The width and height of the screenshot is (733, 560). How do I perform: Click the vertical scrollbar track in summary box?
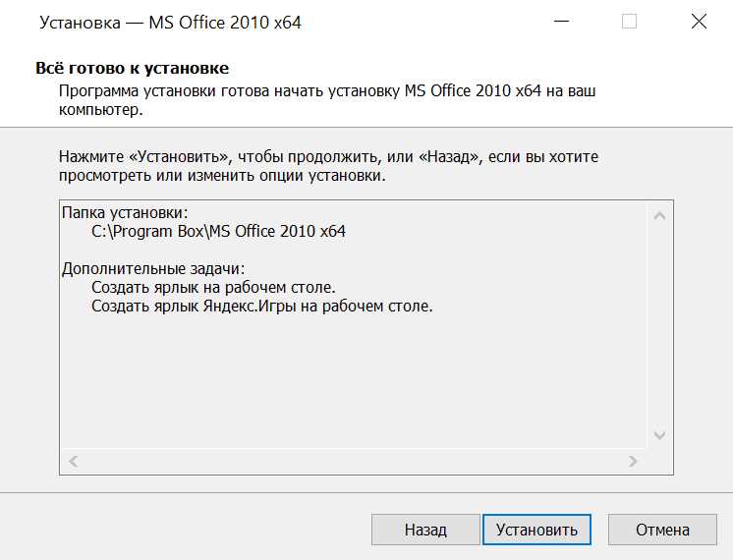tap(659, 324)
